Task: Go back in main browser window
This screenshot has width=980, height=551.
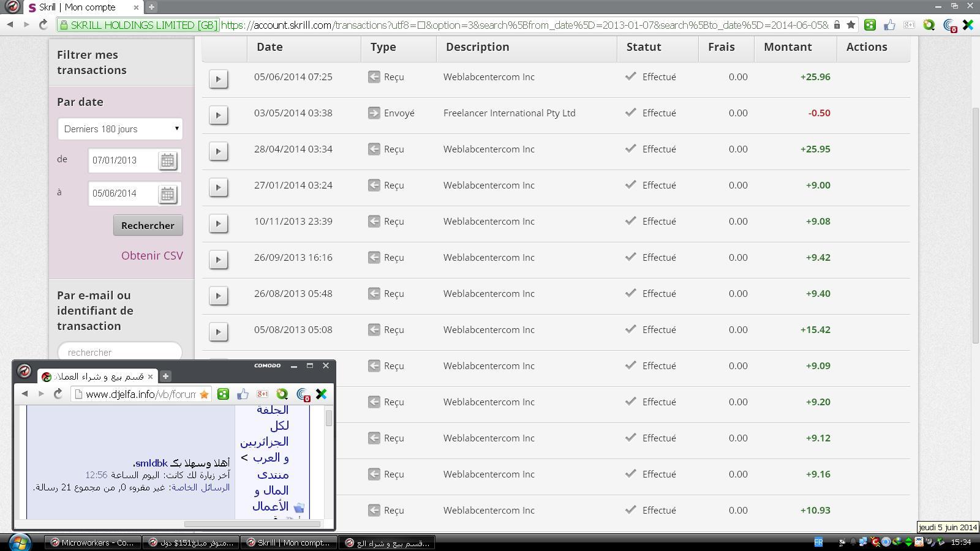Action: point(10,25)
